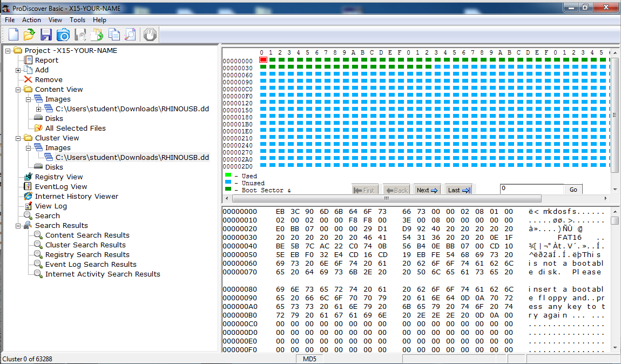Open View Log in the tree
The height and width of the screenshot is (364, 621).
pos(51,206)
